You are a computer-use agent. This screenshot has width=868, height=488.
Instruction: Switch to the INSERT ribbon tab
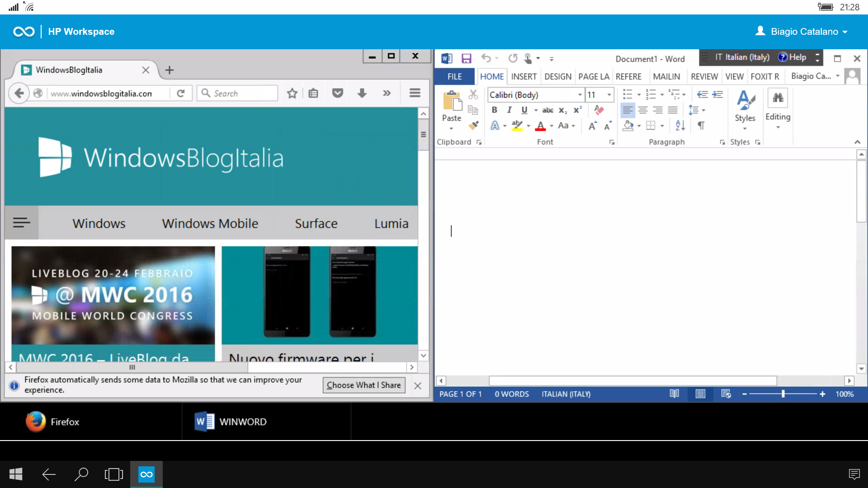point(524,76)
